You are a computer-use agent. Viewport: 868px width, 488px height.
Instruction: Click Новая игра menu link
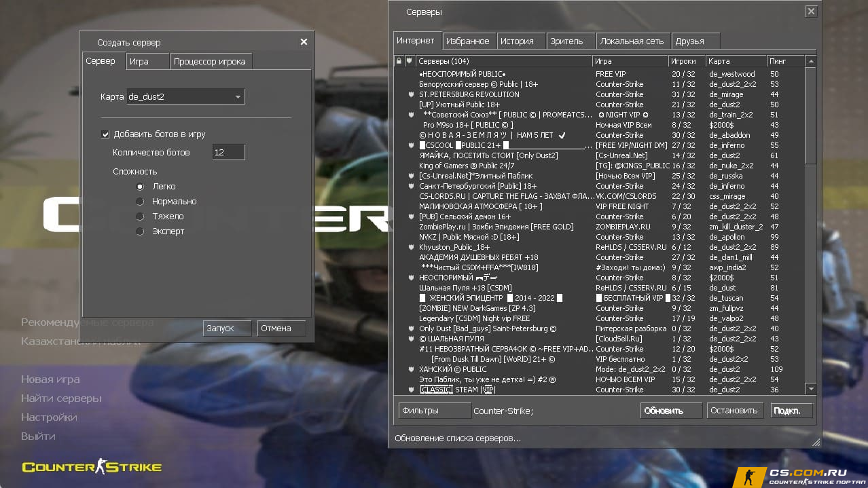pyautogui.click(x=50, y=379)
